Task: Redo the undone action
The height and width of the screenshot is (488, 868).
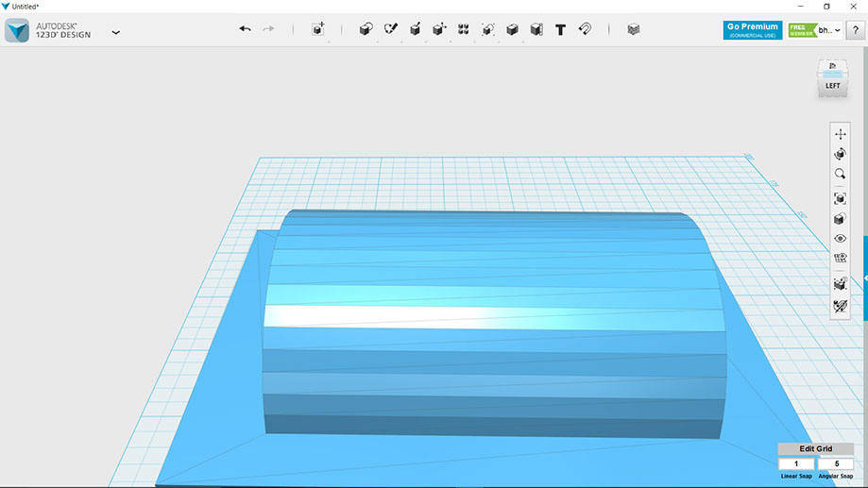Action: [x=268, y=28]
